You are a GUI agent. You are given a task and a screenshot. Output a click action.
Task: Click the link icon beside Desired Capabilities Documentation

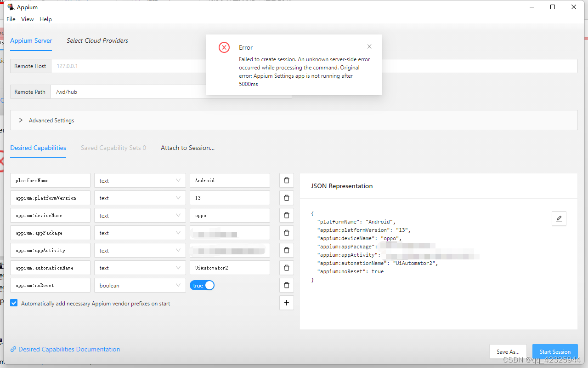click(13, 350)
